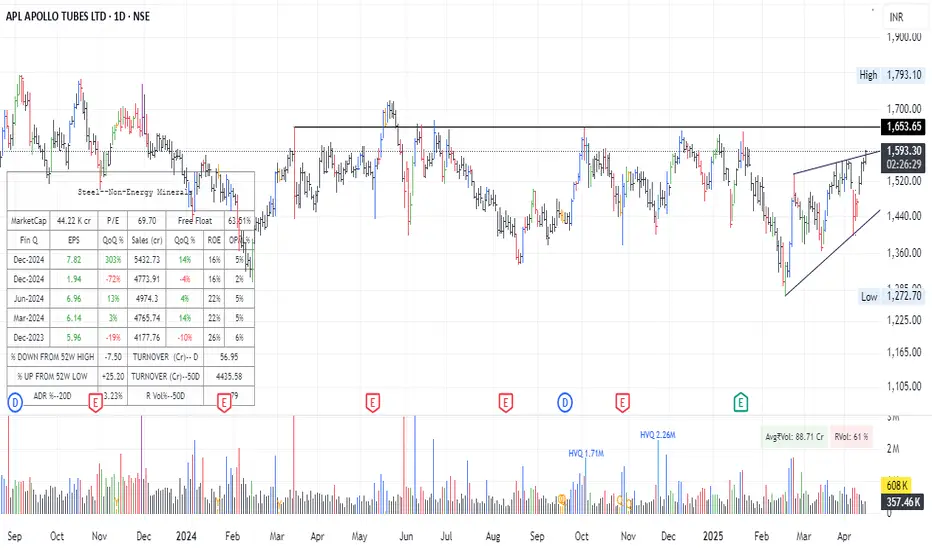The width and height of the screenshot is (932, 550).
Task: Click the Fin Q column header
Action: (29, 240)
